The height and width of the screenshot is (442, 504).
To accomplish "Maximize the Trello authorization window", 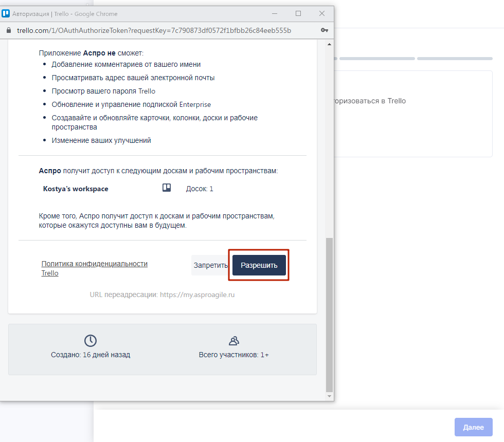I will coord(298,13).
